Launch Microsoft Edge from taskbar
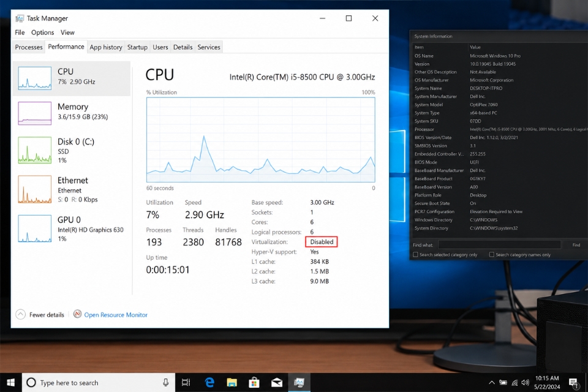 (209, 382)
